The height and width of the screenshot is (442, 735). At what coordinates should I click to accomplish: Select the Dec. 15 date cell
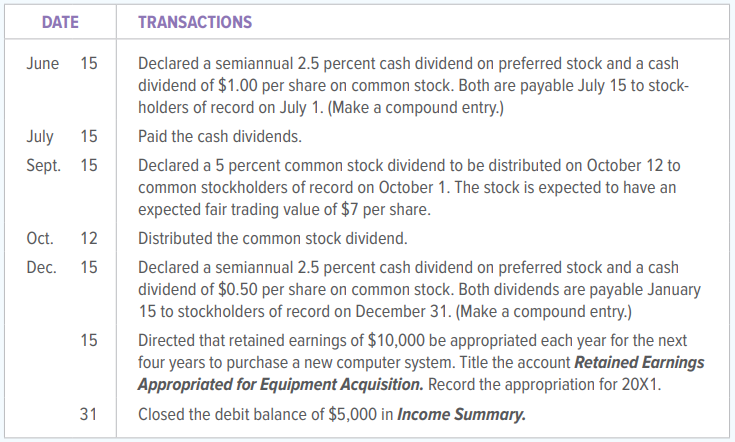pos(62,268)
